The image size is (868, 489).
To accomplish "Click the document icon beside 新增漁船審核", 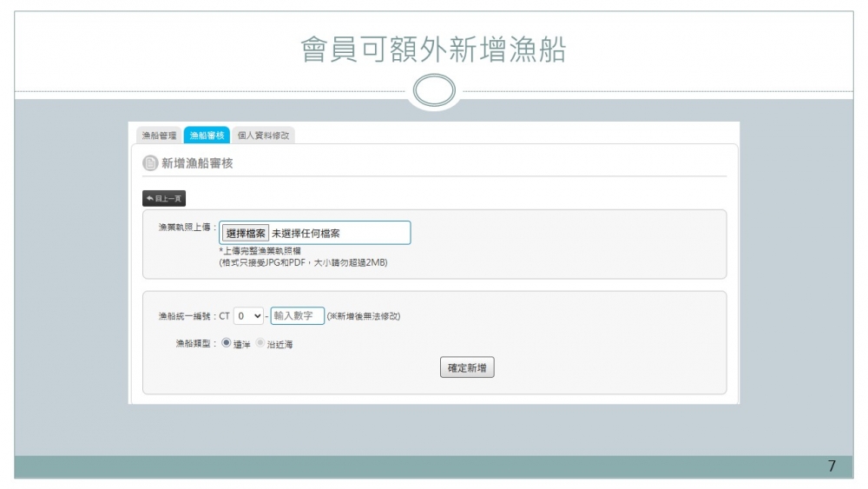I will 150,163.
